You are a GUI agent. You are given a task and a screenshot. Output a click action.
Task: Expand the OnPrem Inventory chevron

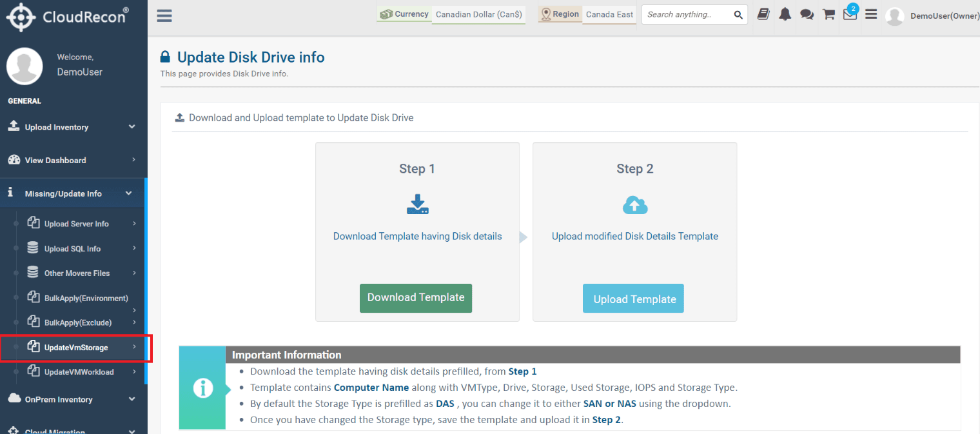coord(132,399)
